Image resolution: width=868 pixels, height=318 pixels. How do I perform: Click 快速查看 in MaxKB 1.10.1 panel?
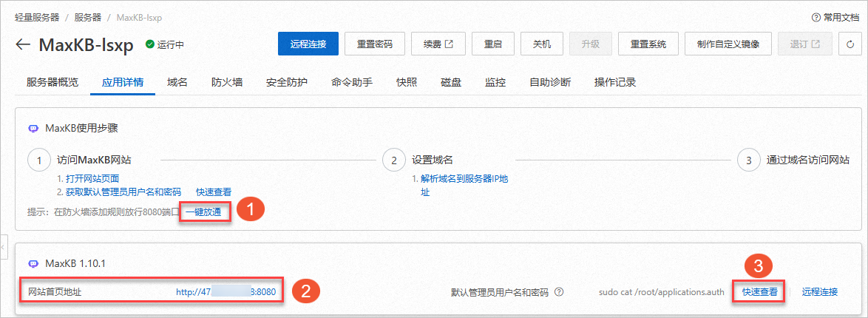point(760,291)
